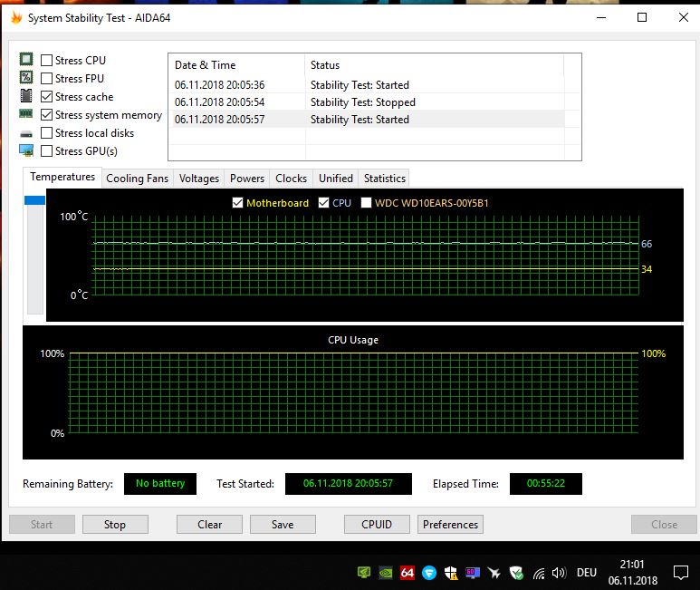Enable the Stress FPU checkbox
Image resolution: width=700 pixels, height=590 pixels.
click(x=46, y=78)
